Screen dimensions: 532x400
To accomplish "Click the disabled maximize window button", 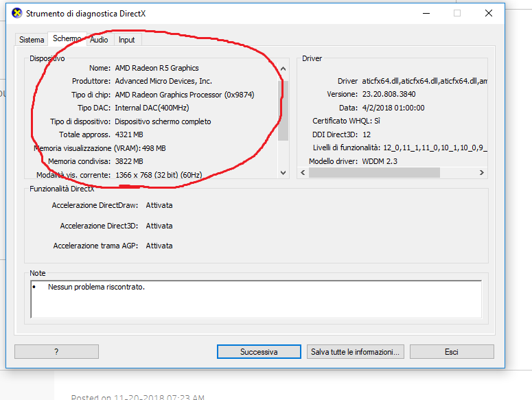I will (x=457, y=13).
